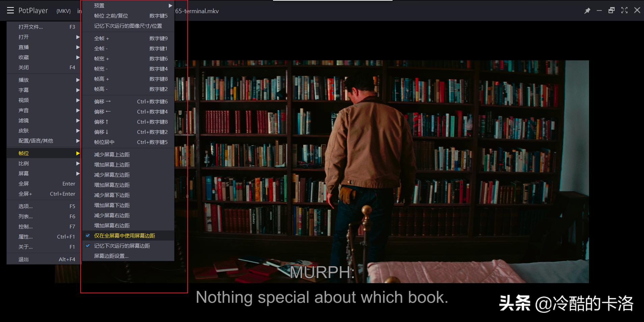Choose 全帧 + to enlarge frame
This screenshot has width=644, height=322.
pos(128,38)
